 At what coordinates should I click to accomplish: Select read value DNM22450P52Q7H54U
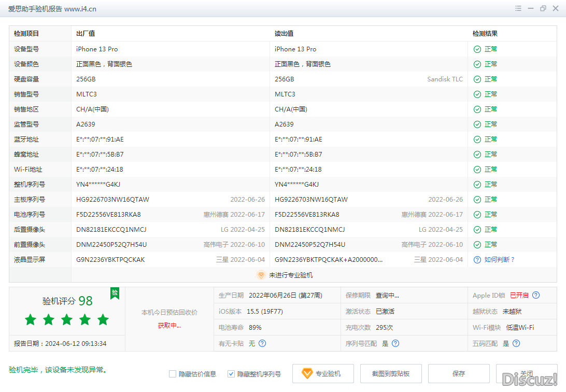310,245
